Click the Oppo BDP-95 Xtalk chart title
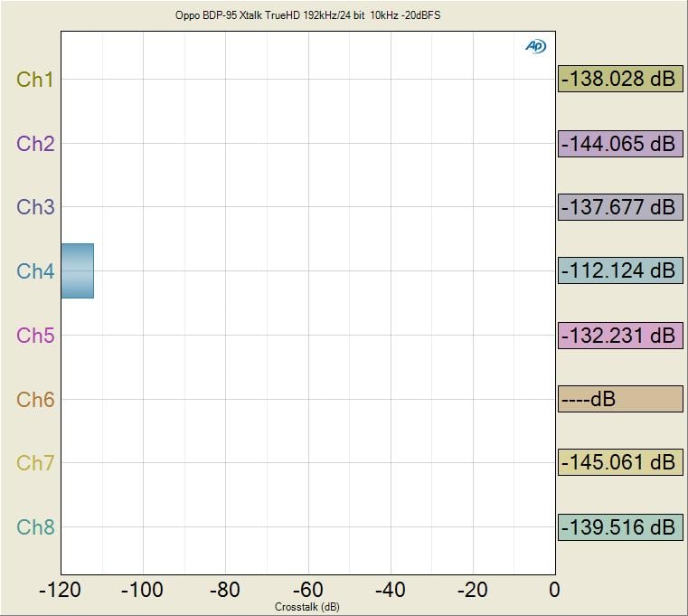Screen dimensions: 688x616 (307, 16)
